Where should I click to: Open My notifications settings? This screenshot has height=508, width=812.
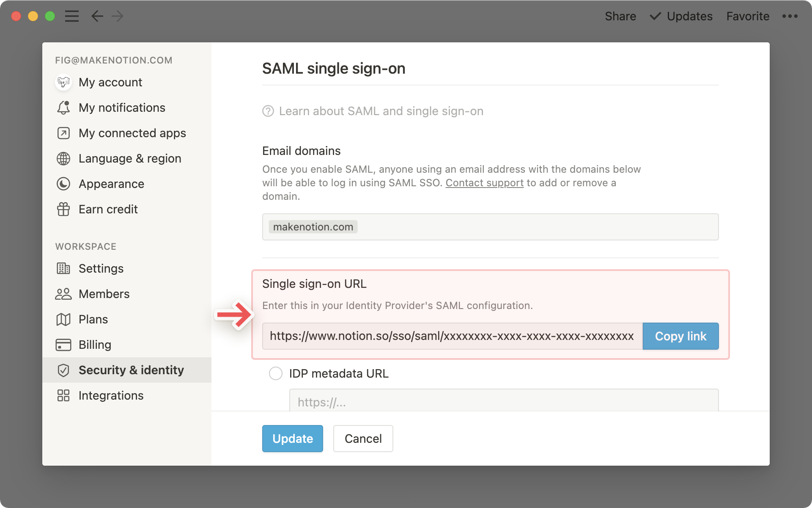(127, 108)
